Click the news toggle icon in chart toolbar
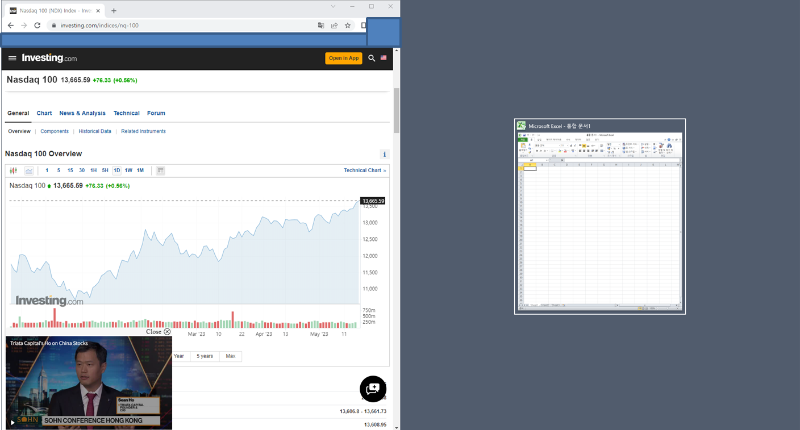This screenshot has height=430, width=800. (x=161, y=170)
